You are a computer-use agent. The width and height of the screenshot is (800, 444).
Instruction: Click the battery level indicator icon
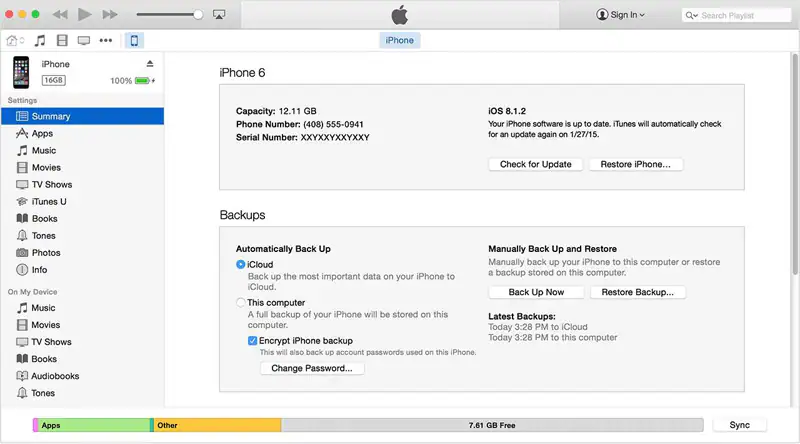(x=142, y=81)
